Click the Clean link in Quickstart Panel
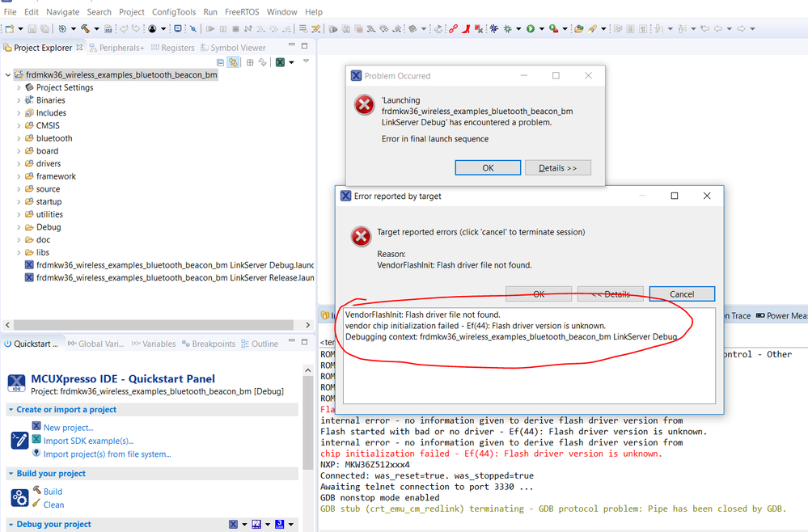Screen dimensions: 808x532 pos(53,505)
